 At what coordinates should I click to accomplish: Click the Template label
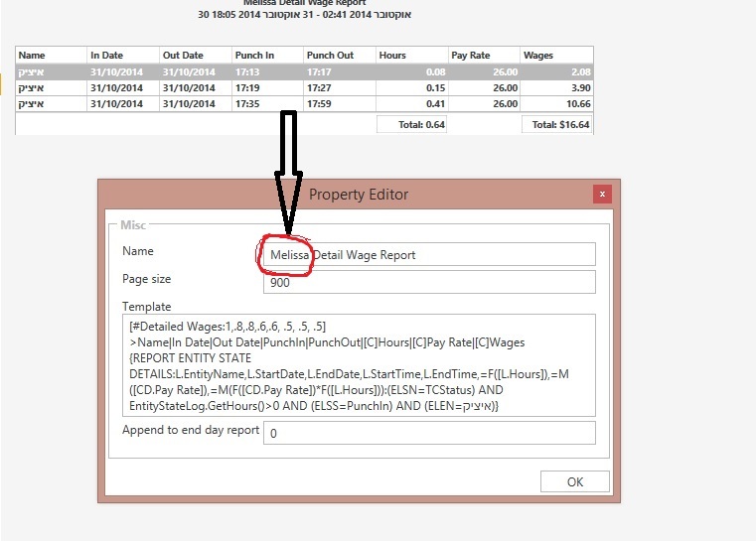point(147,307)
